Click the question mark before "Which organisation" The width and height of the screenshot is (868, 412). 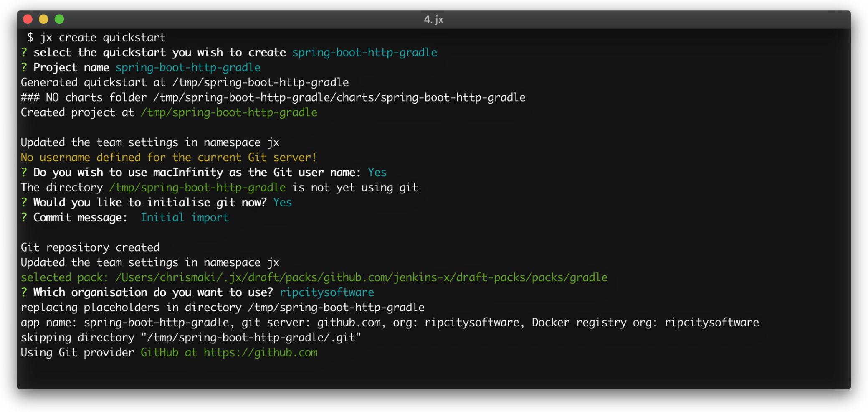tap(24, 292)
